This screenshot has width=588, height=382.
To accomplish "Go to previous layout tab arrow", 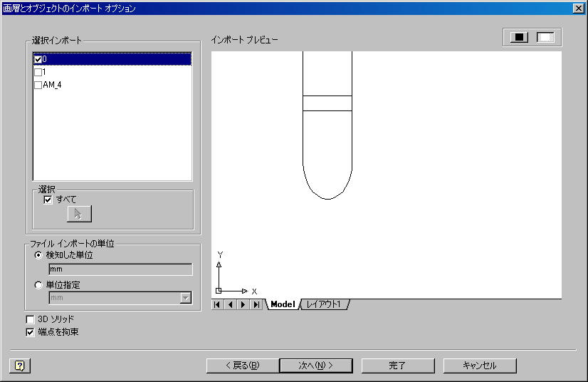I will pos(230,304).
